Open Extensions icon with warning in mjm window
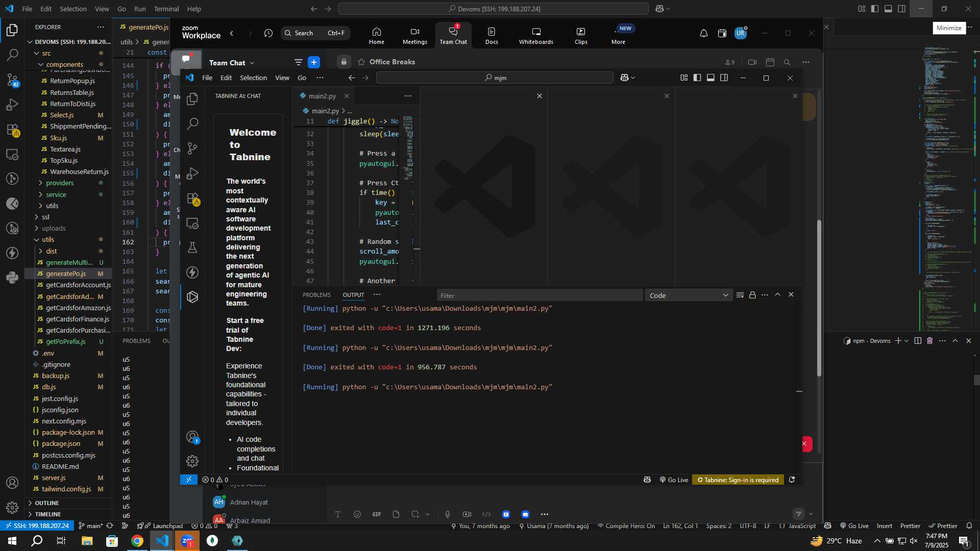Screen dimensions: 980x551 (x=193, y=198)
